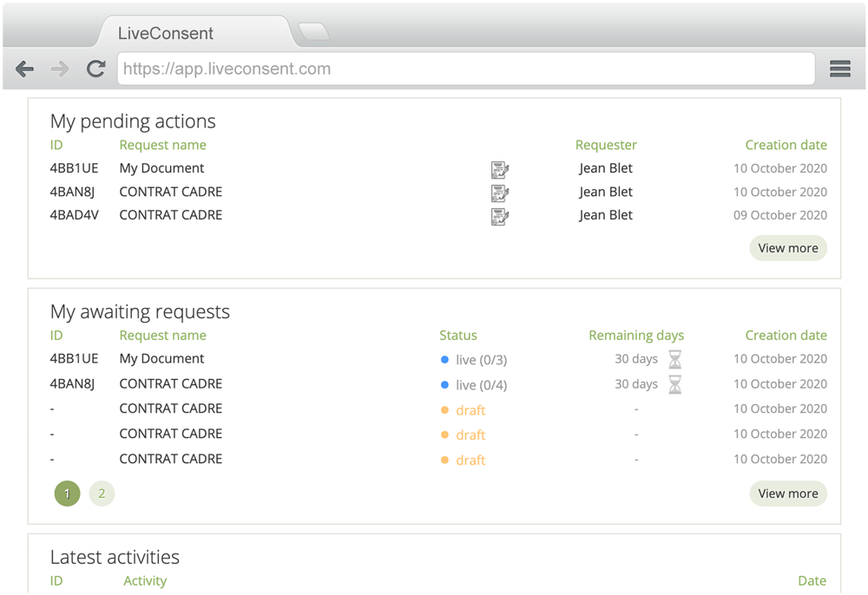This screenshot has width=868, height=595.
Task: Open My Document in pending actions
Action: point(161,168)
